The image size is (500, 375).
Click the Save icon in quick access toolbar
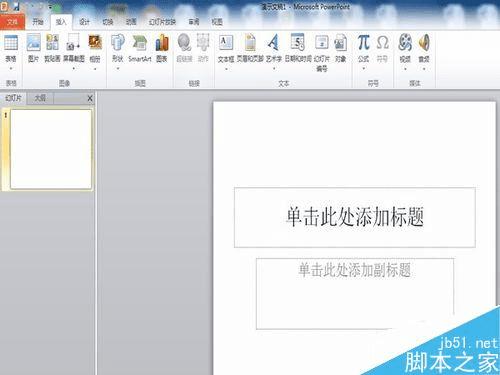pos(16,6)
